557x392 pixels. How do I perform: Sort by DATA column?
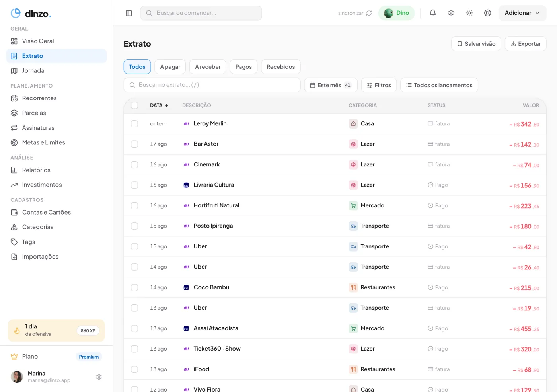click(x=159, y=105)
